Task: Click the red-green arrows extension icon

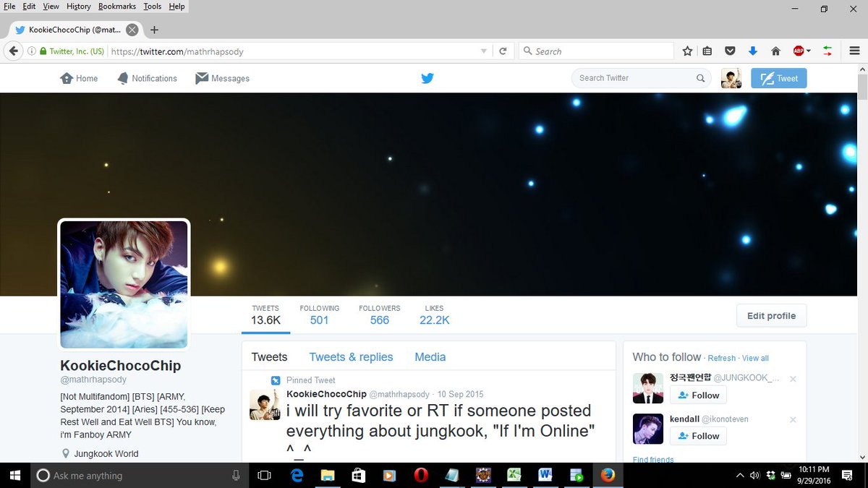Action: point(827,51)
